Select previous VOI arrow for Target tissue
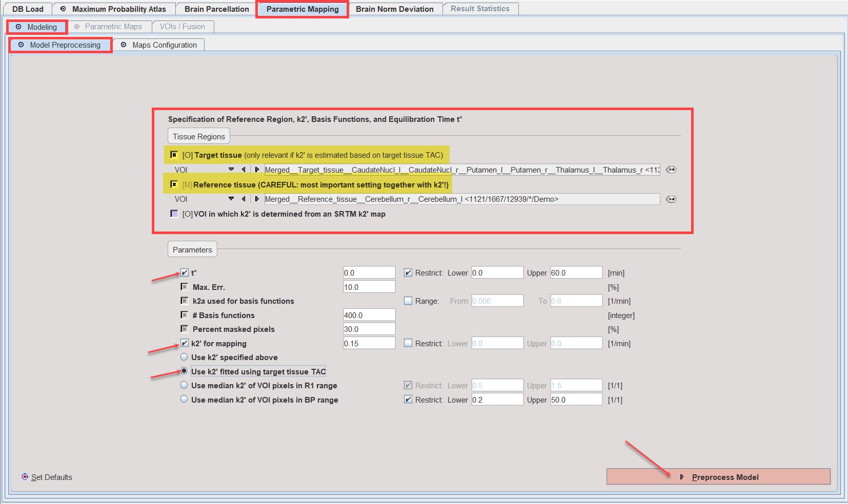 [x=244, y=170]
